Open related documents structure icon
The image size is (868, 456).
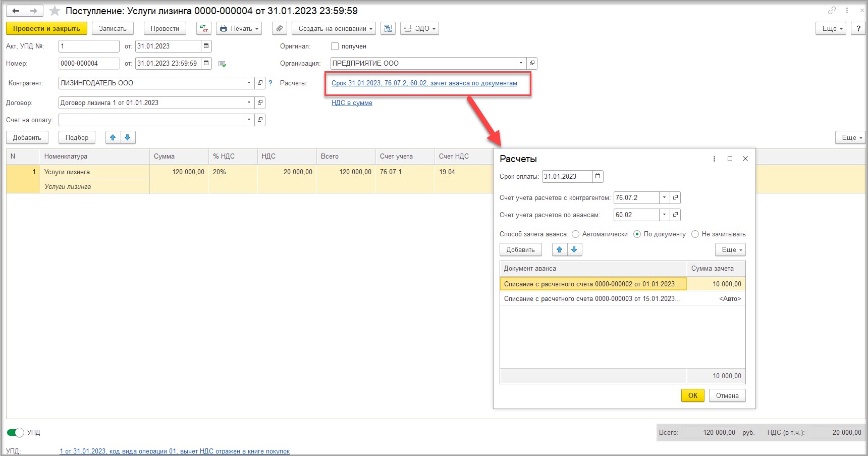click(x=388, y=28)
